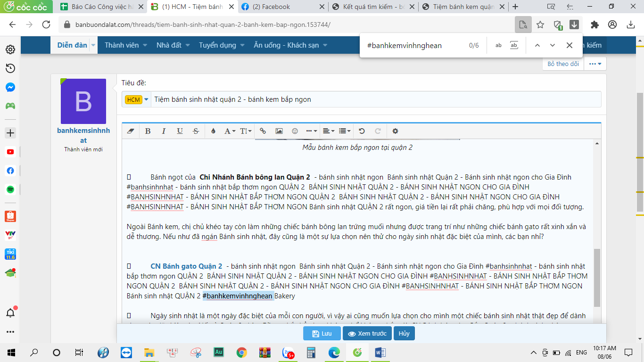Select the eraser remove-formatting tool
This screenshot has height=362, width=644.
pos(131,131)
